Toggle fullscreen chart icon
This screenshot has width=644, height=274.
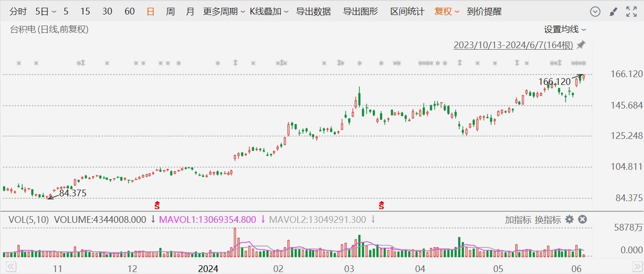(x=631, y=12)
